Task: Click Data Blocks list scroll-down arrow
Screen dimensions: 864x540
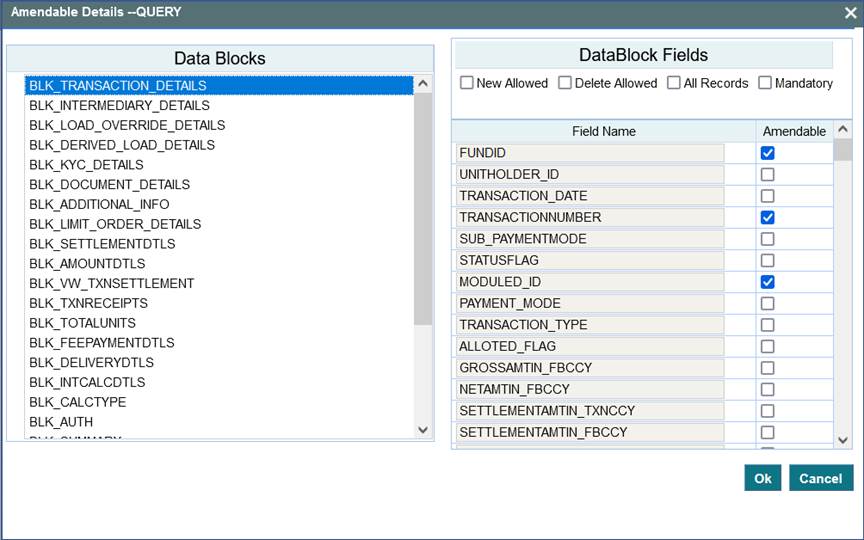Action: (x=423, y=430)
